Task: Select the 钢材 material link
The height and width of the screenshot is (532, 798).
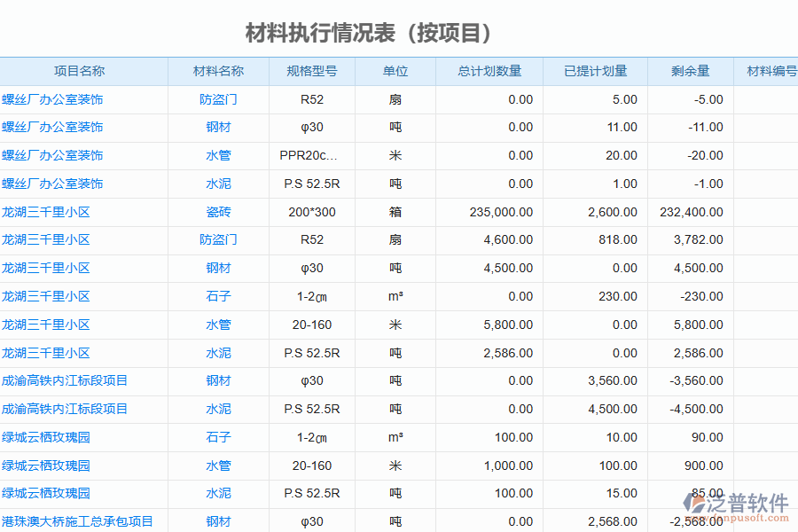Action: (218, 127)
